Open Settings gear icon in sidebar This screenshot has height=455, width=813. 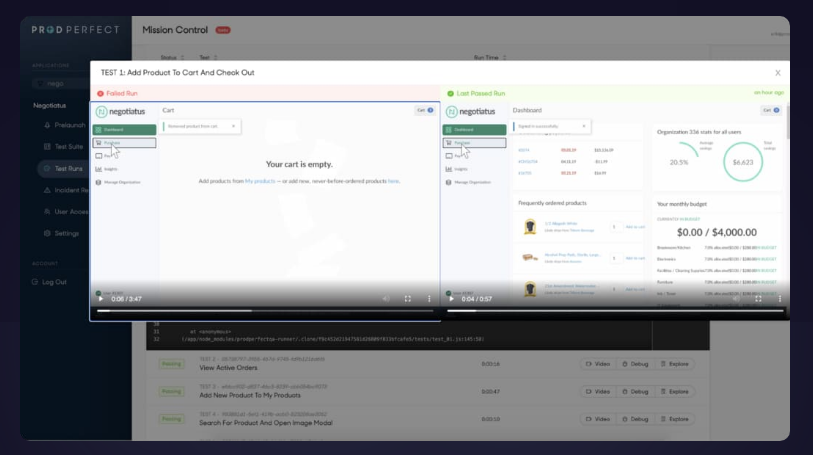[47, 234]
